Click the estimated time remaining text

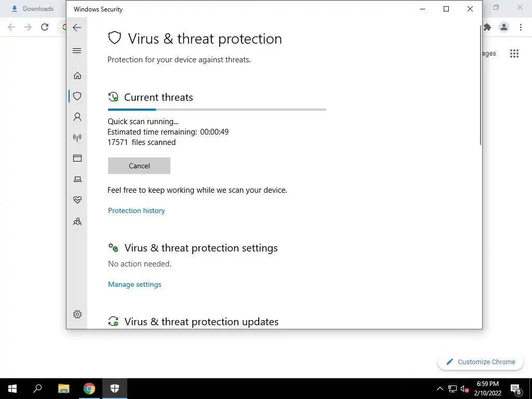168,131
